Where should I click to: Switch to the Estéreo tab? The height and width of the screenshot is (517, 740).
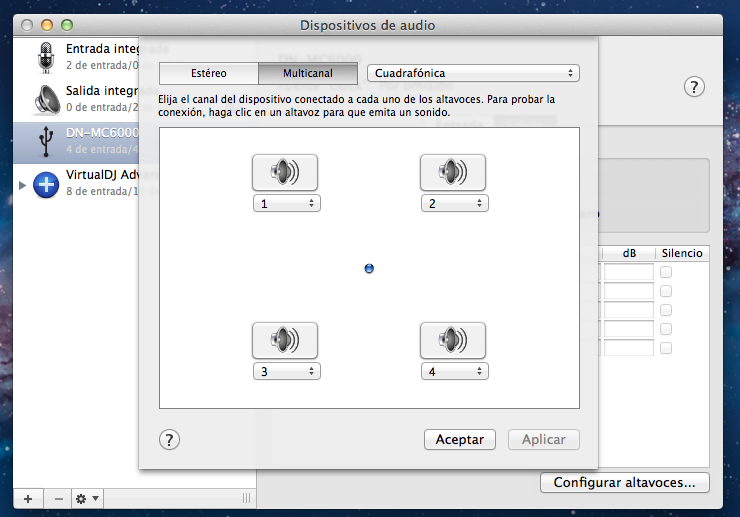point(209,73)
